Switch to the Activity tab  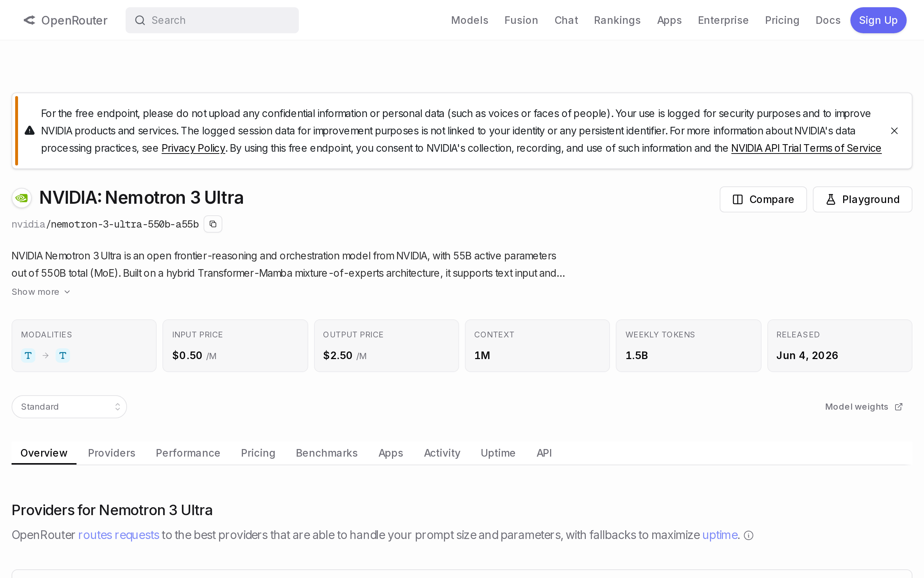[442, 453]
